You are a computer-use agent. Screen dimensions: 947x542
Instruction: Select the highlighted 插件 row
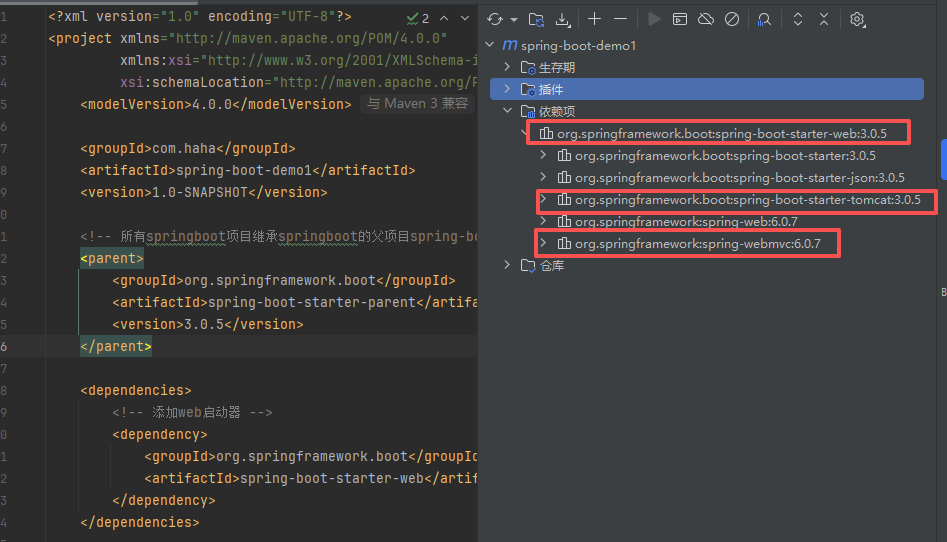[707, 89]
